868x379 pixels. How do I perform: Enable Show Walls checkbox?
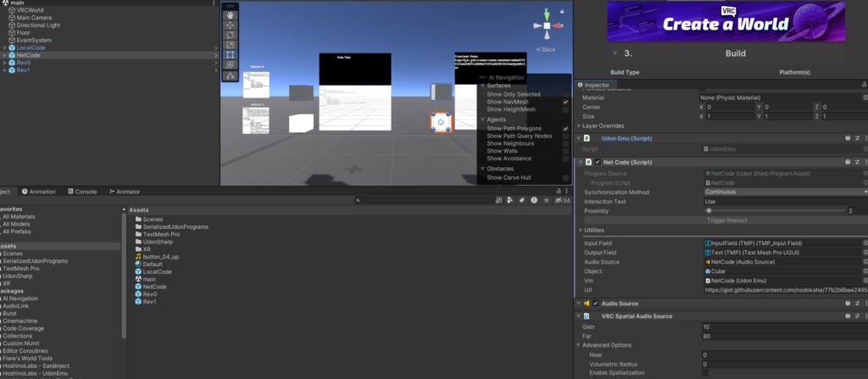(565, 151)
